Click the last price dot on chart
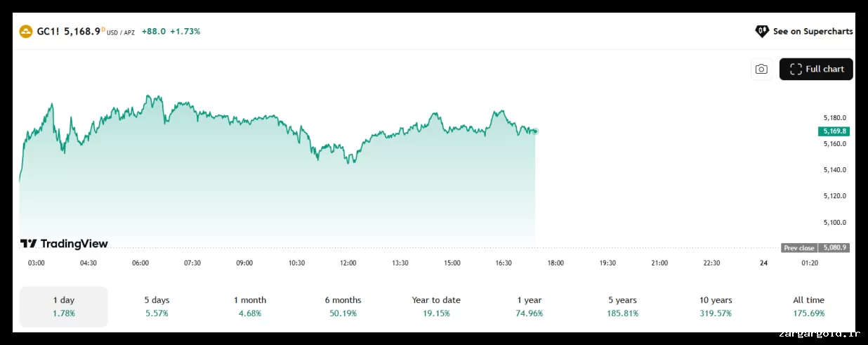 point(535,131)
